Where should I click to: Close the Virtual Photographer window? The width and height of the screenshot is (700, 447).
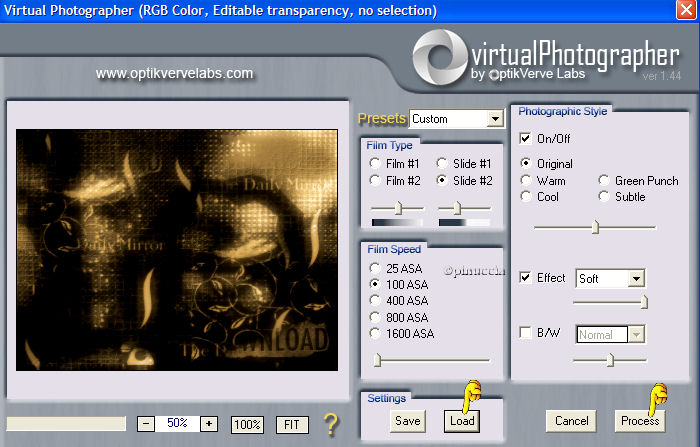pos(686,10)
